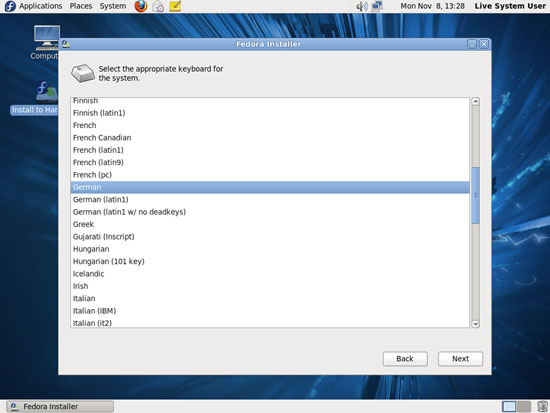Image resolution: width=550 pixels, height=413 pixels.
Task: Open the System menu
Action: point(113,6)
